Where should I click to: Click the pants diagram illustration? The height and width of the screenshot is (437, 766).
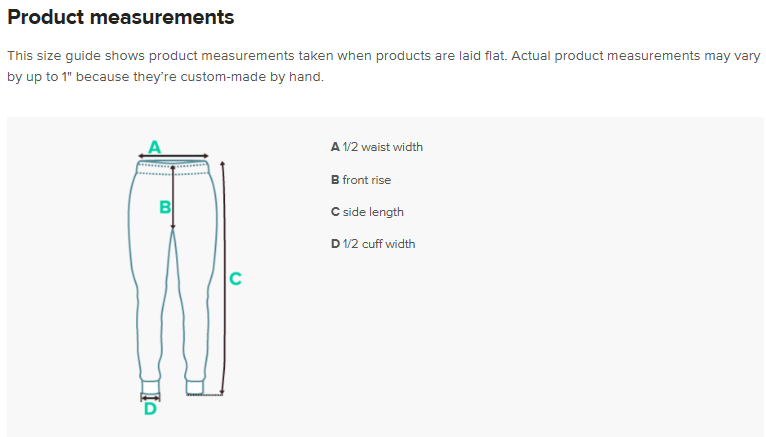click(x=173, y=277)
